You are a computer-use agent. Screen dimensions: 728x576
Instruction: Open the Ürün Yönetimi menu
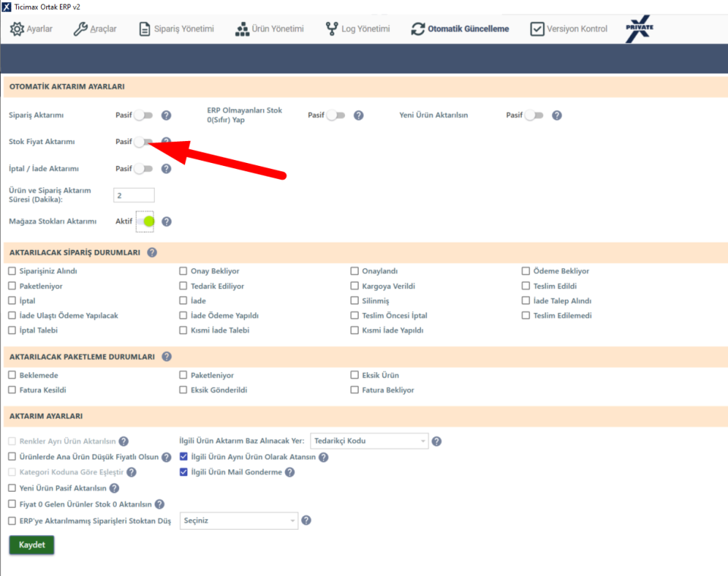point(269,29)
